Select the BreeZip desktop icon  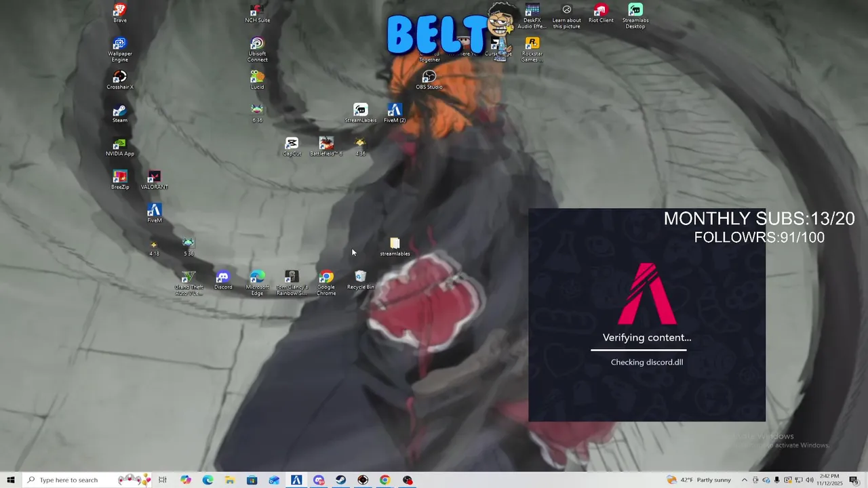[119, 180]
